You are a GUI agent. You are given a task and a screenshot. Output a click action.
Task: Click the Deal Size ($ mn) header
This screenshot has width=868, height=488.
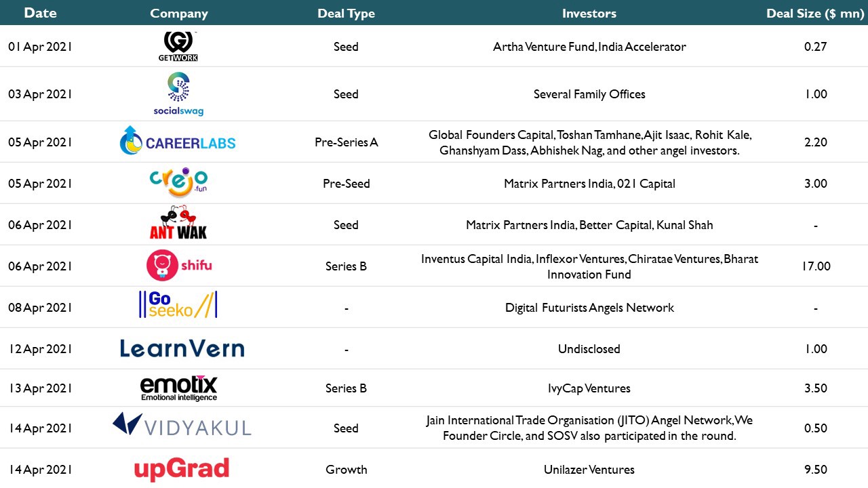tap(815, 14)
